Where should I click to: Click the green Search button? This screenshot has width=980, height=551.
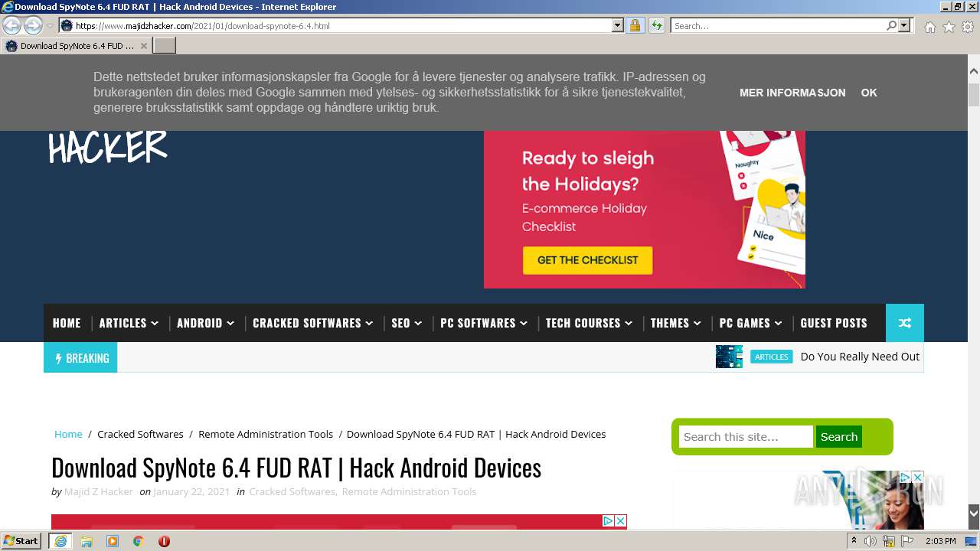tap(839, 437)
